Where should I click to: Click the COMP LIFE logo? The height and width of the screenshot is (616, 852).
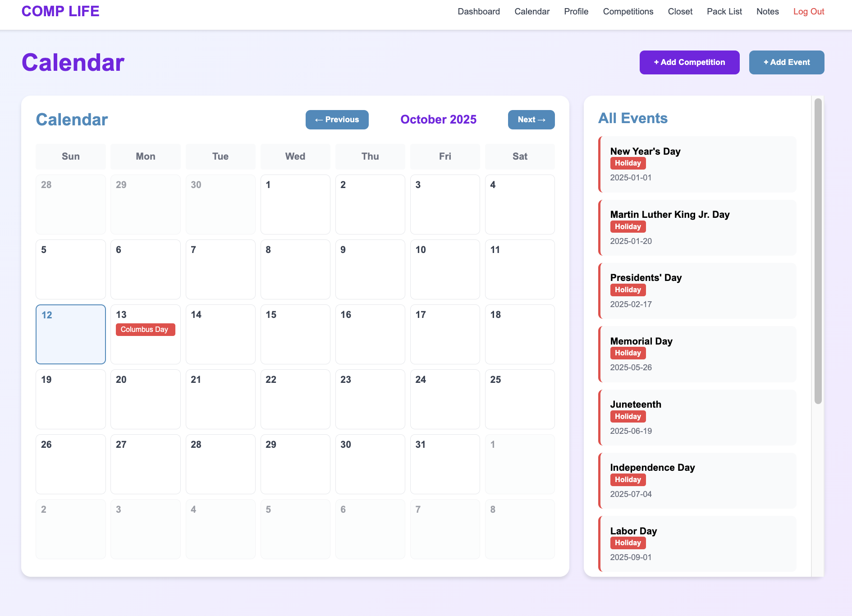coord(60,11)
